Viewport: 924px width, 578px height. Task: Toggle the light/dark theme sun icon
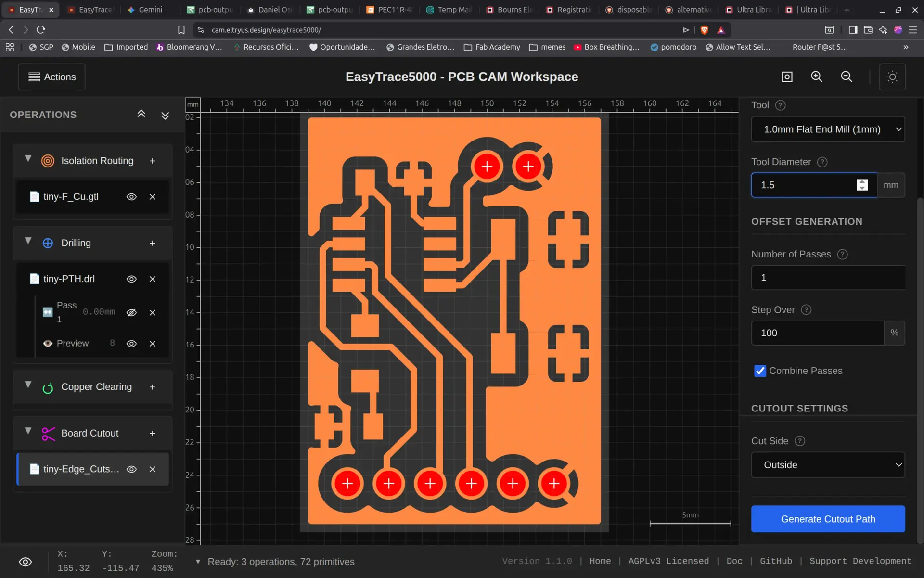892,77
